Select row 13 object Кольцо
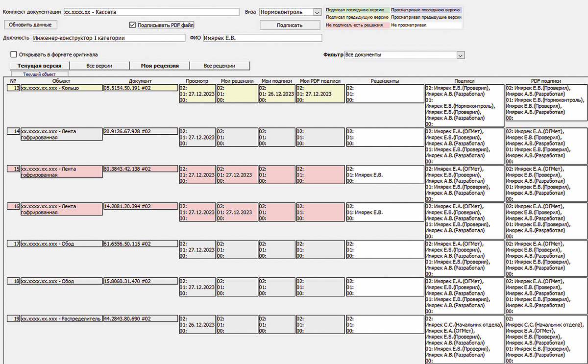 coord(61,88)
